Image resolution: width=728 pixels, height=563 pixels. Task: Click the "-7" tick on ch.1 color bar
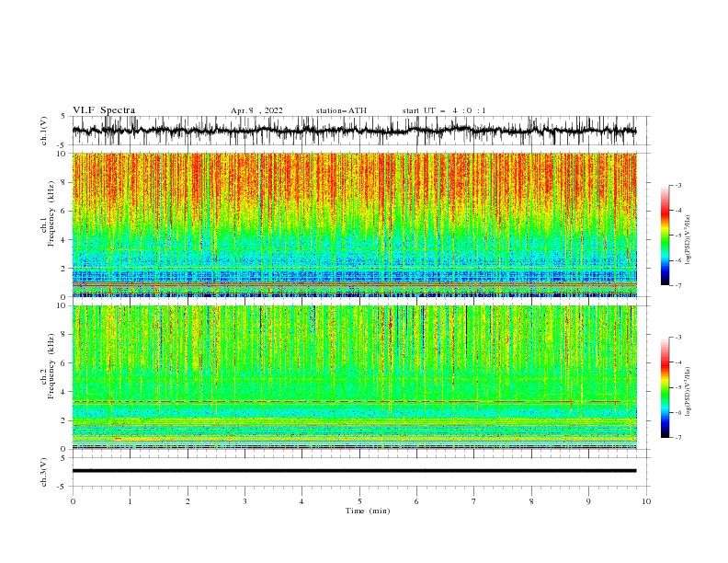click(x=677, y=285)
